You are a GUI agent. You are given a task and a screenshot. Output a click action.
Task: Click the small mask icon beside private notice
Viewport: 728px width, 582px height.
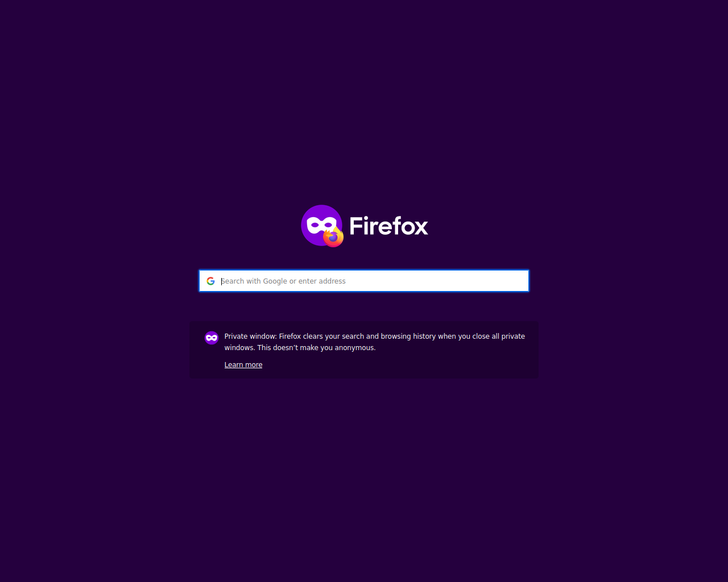tap(212, 338)
